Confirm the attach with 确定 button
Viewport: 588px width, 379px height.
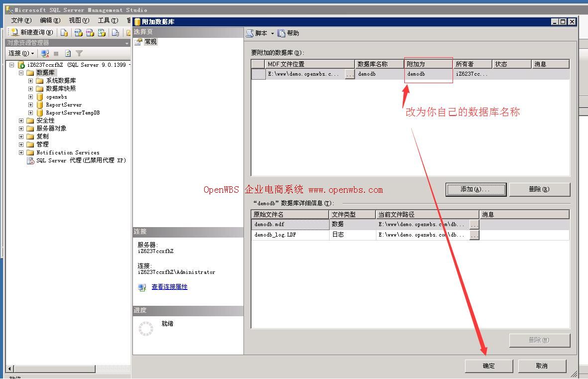pyautogui.click(x=488, y=366)
